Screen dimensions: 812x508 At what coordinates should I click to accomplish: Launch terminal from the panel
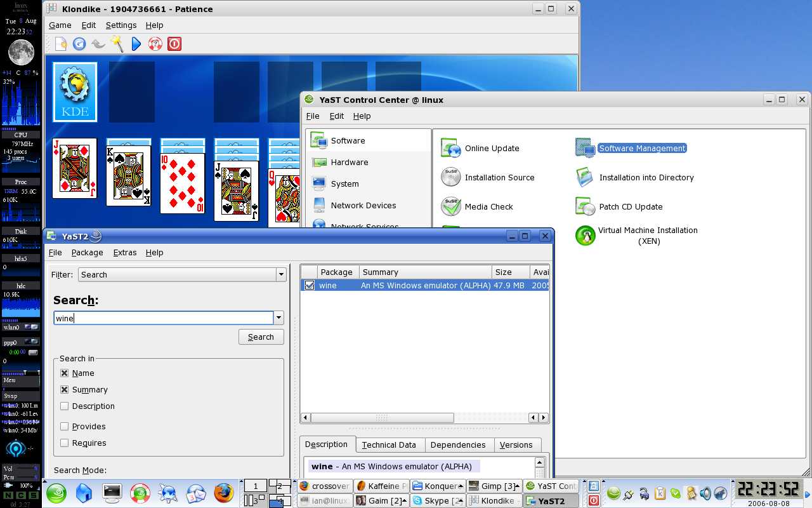(112, 492)
